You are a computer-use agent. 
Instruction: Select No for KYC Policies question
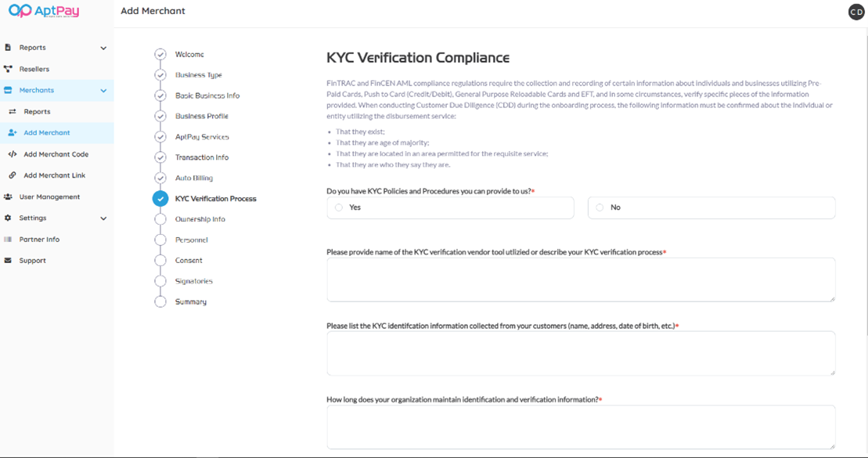tap(600, 207)
